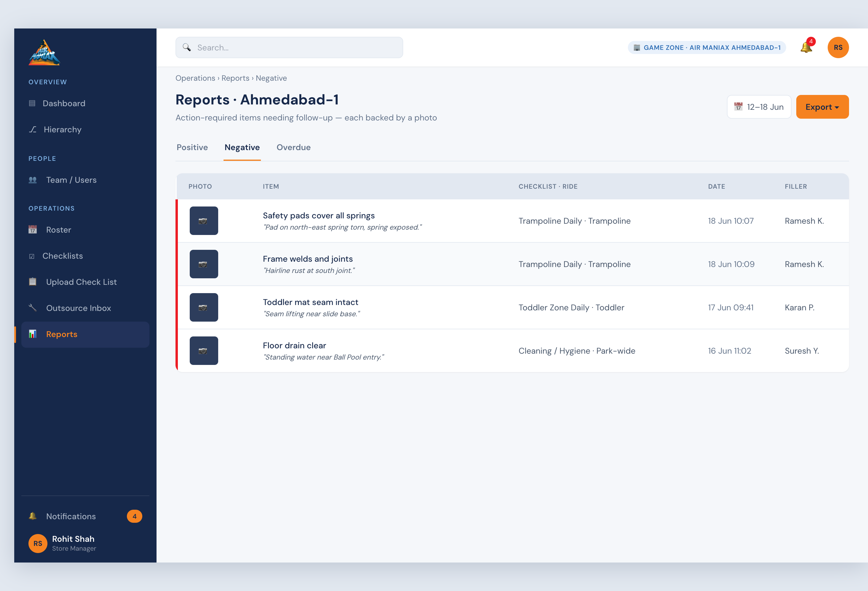This screenshot has width=868, height=591.
Task: Click the ITEM column header
Action: pyautogui.click(x=271, y=187)
